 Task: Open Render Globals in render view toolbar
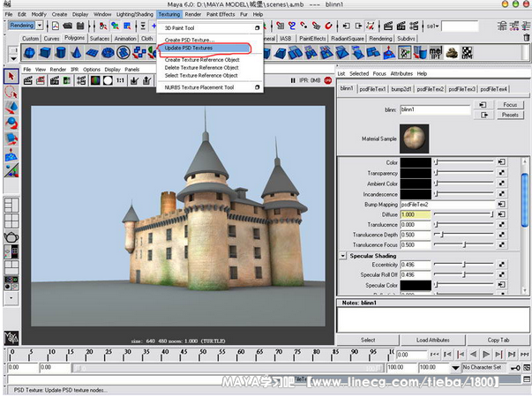pos(81,81)
